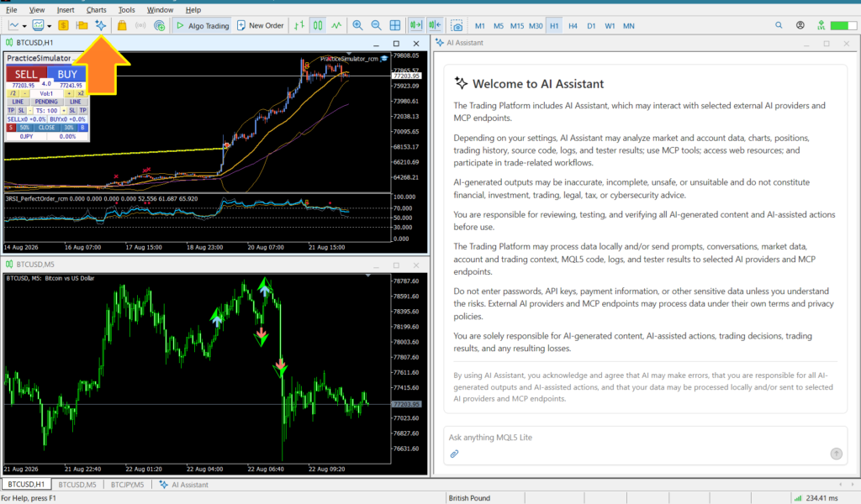The image size is (861, 504).
Task: Select the D1 timeframe
Action: point(591,26)
